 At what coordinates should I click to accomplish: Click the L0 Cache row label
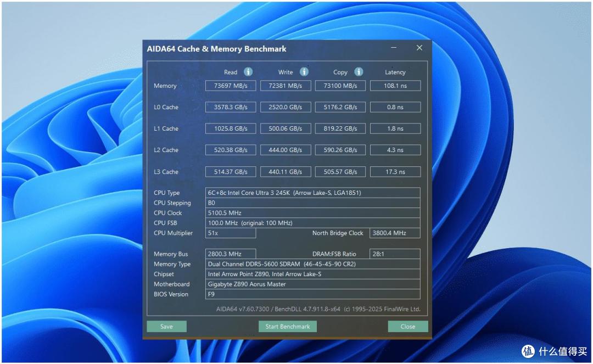tap(166, 108)
